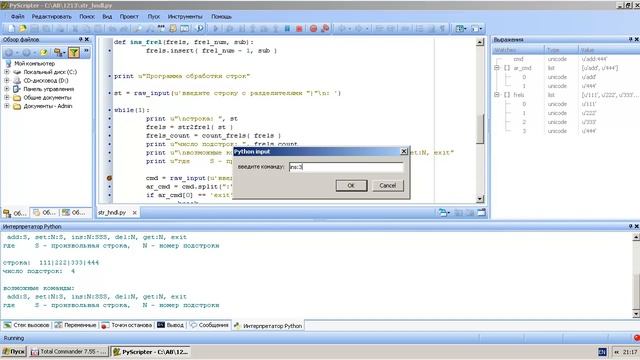Click the Filter icon in file explorer toolbar

(x=74, y=52)
